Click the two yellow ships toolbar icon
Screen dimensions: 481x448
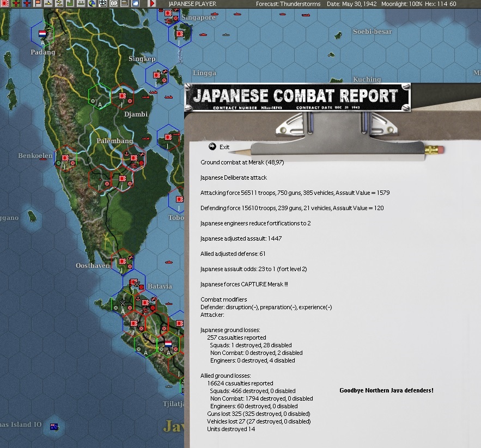click(x=59, y=3)
